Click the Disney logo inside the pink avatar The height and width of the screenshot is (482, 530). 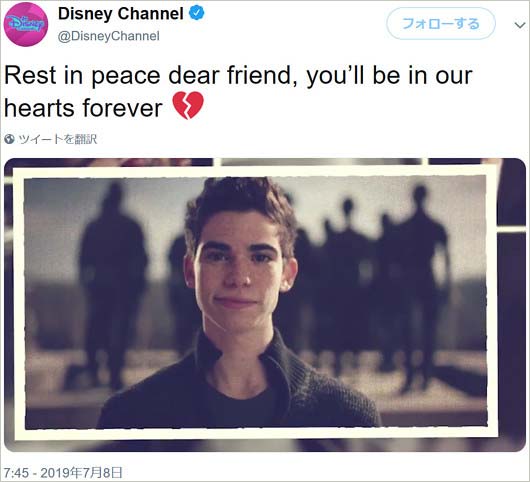(26, 24)
